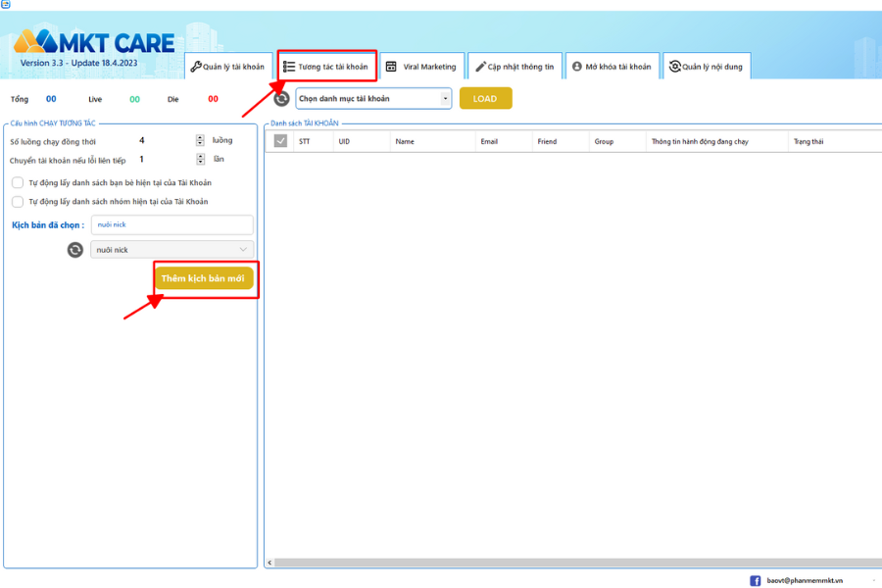Screen dimensions: 882x588
Task: Click the MKT CARE logo
Action: [94, 42]
